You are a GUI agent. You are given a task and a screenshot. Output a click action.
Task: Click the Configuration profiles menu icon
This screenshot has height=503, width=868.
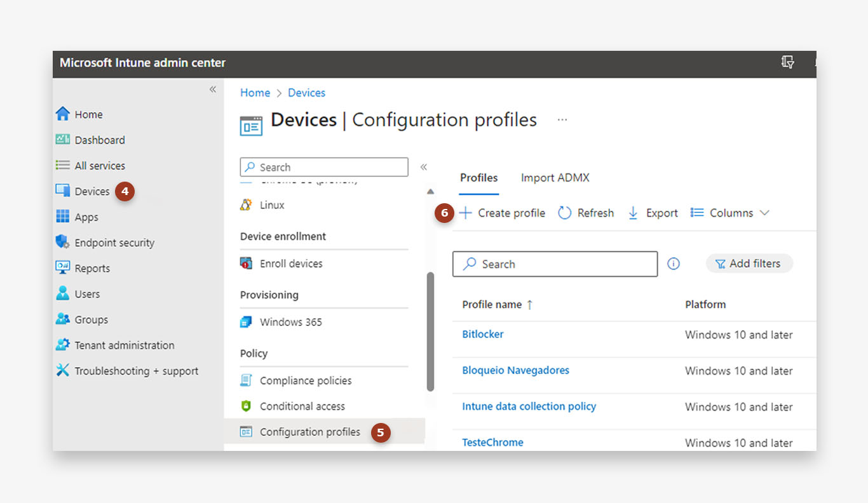coord(246,432)
